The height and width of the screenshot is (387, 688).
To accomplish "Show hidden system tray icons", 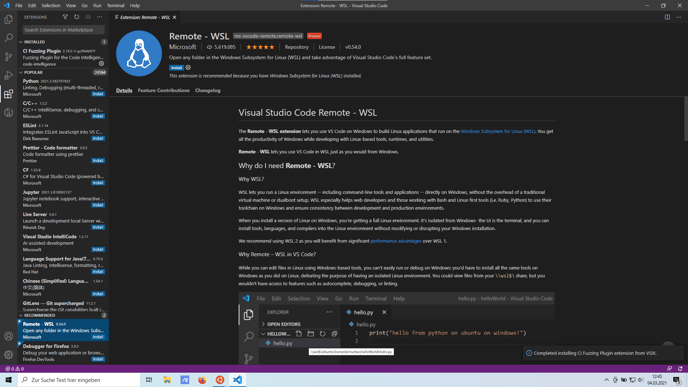I will [606, 380].
